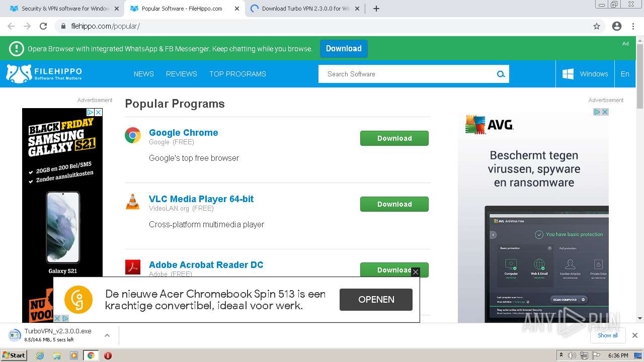Click the Opera ad info exclamation icon
The width and height of the screenshot is (644, 362).
17,49
